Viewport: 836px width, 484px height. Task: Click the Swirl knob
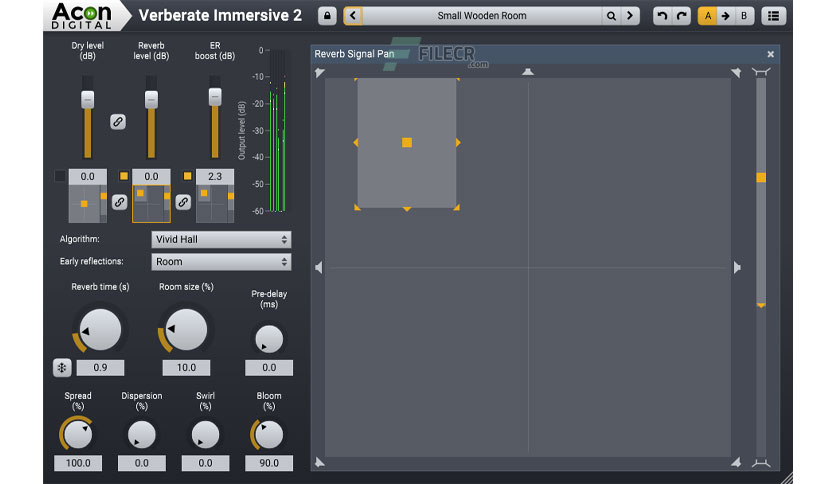coord(205,434)
